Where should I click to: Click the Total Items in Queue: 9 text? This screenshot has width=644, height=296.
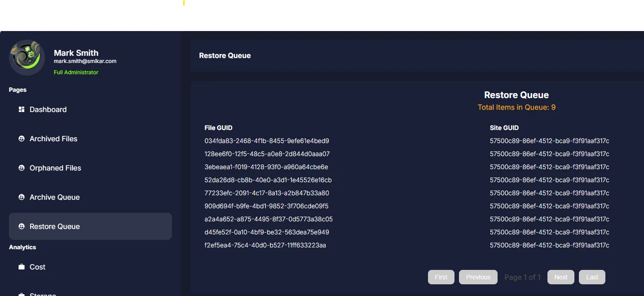(x=516, y=107)
